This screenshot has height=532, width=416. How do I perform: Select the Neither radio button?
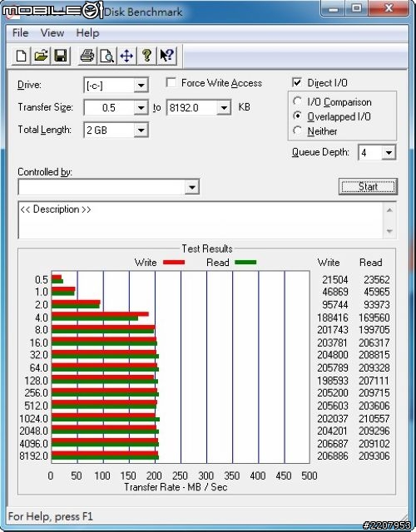pos(298,131)
